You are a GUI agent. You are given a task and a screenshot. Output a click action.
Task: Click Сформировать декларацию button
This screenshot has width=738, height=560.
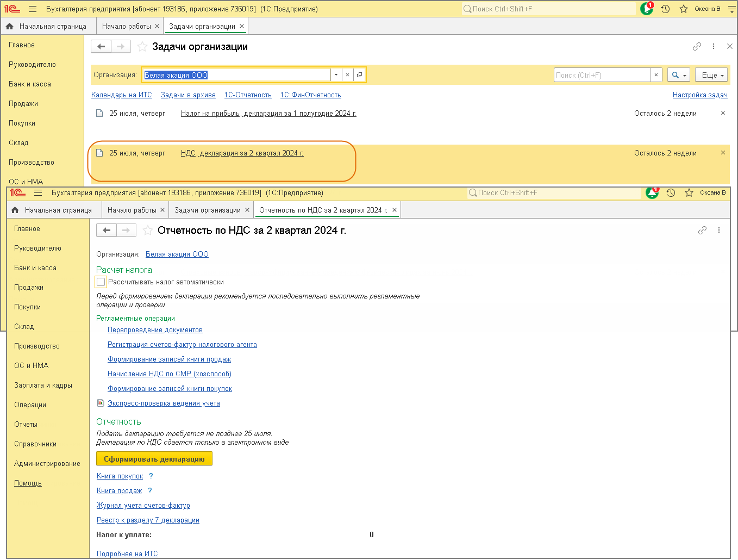[154, 459]
